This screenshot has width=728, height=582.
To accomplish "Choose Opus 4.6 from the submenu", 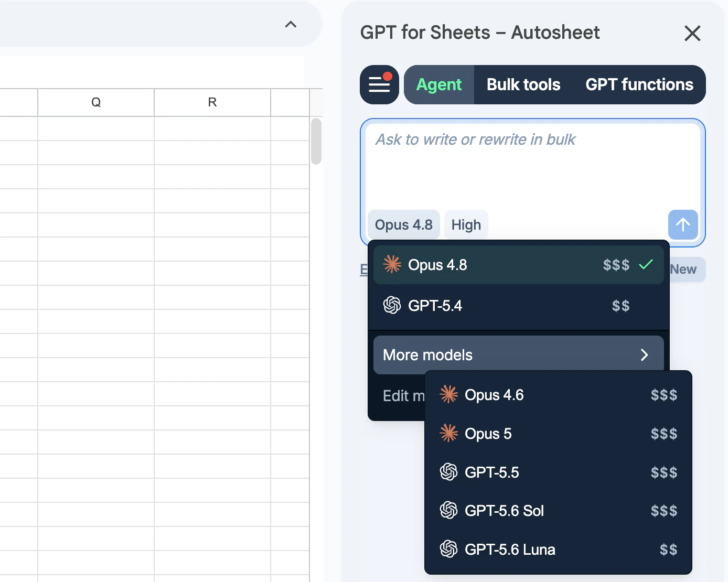I will click(558, 395).
